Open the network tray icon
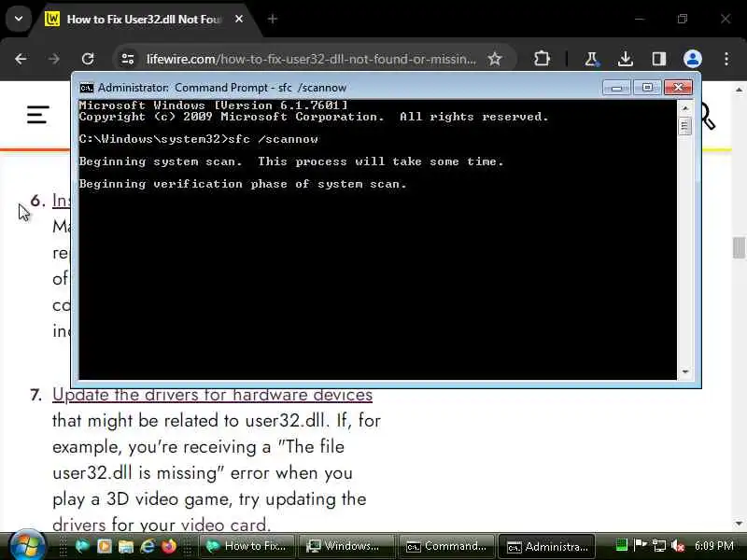The height and width of the screenshot is (560, 747). click(x=659, y=545)
